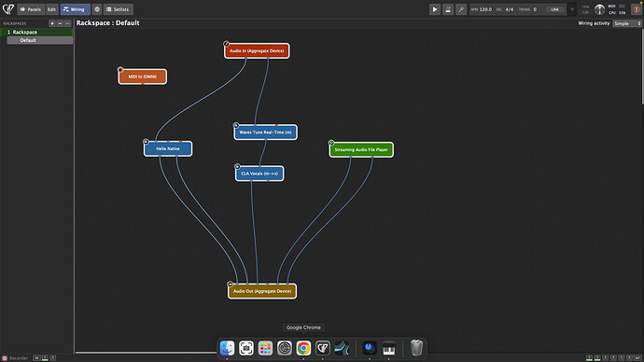
Task: Toggle bypass on Waves Tune Real-Time
Action: pos(236,125)
